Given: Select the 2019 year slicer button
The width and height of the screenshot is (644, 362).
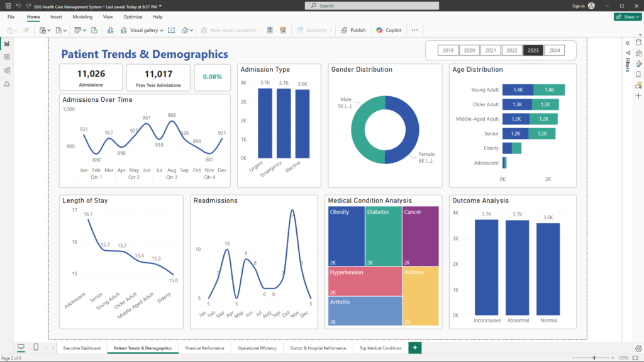Looking at the screenshot, I should tap(448, 50).
